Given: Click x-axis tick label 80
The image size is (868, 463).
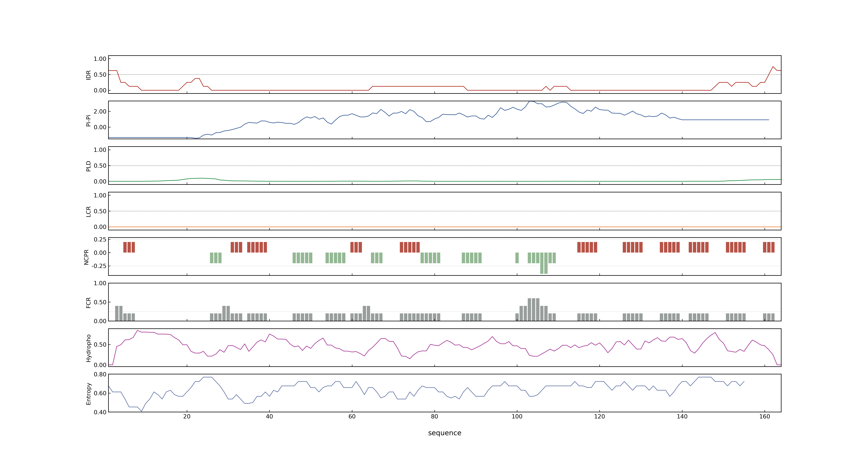Looking at the screenshot, I should (x=434, y=416).
